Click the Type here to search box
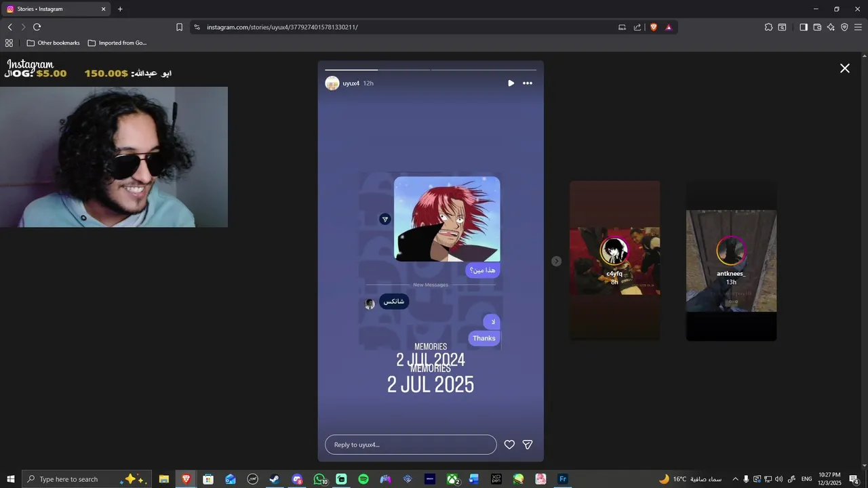 [87, 479]
